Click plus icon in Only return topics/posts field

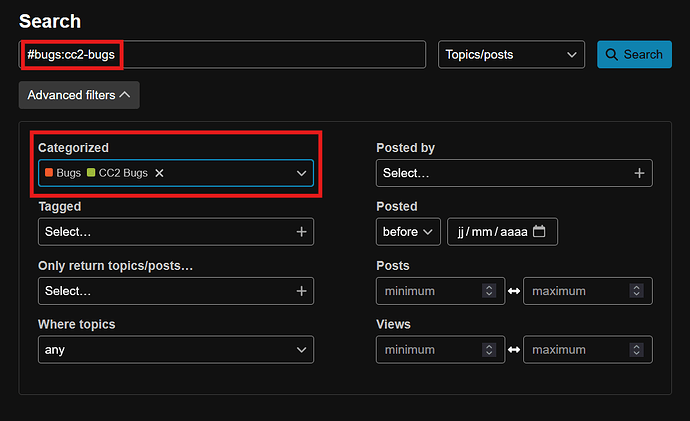tap(301, 291)
